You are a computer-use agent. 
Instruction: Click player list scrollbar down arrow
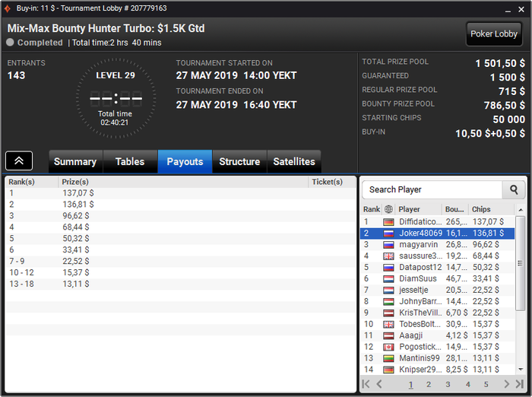tap(521, 370)
